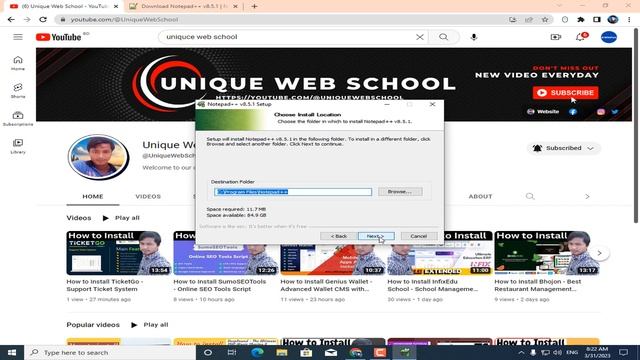Open the Website link on banner
Screen dimensions: 640x360
tap(543, 111)
